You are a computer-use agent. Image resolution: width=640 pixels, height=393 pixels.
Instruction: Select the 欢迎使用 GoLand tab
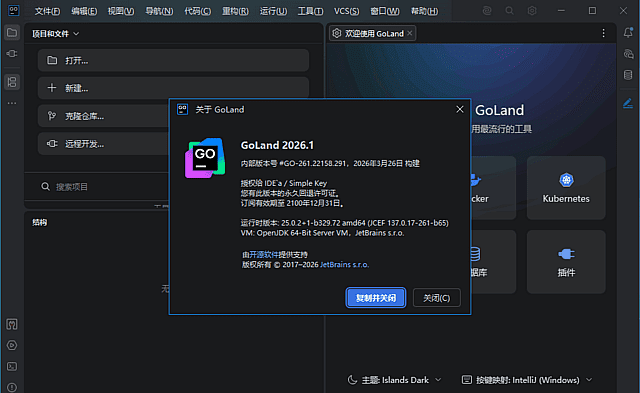point(373,33)
